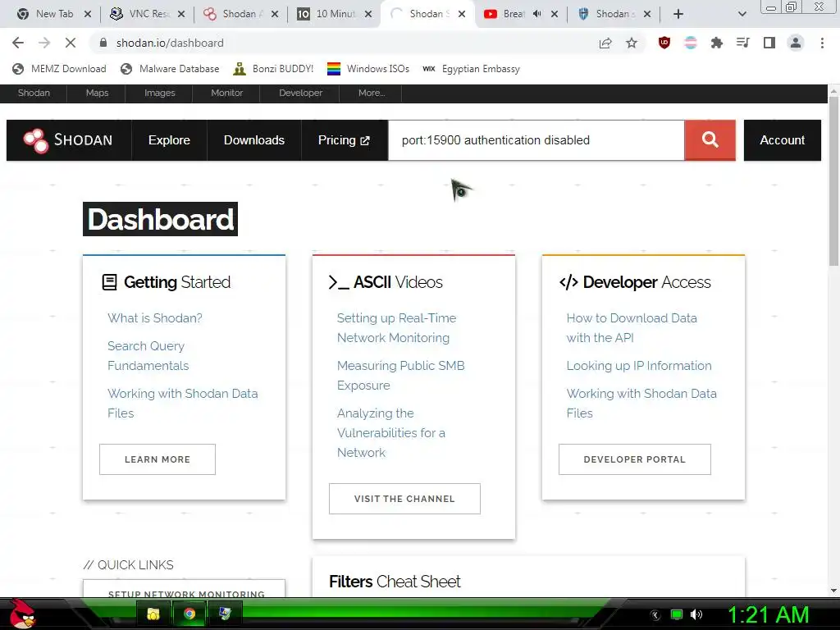840x630 pixels.
Task: Open Search Query Fundamentals link
Action: click(148, 356)
